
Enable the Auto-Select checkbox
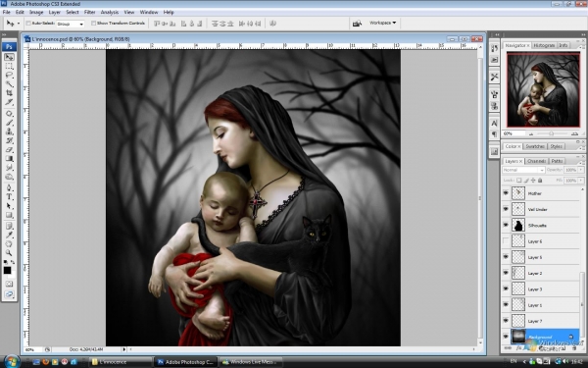28,24
